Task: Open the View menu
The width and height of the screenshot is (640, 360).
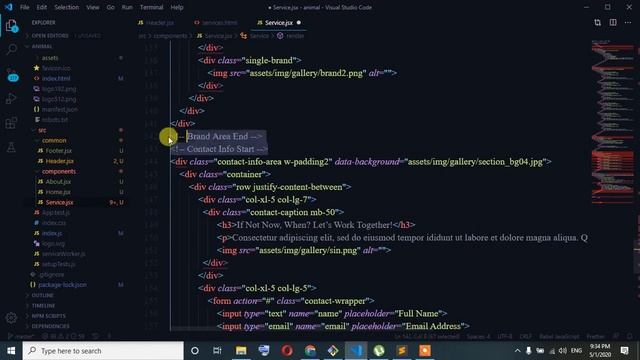Action: coord(93,7)
